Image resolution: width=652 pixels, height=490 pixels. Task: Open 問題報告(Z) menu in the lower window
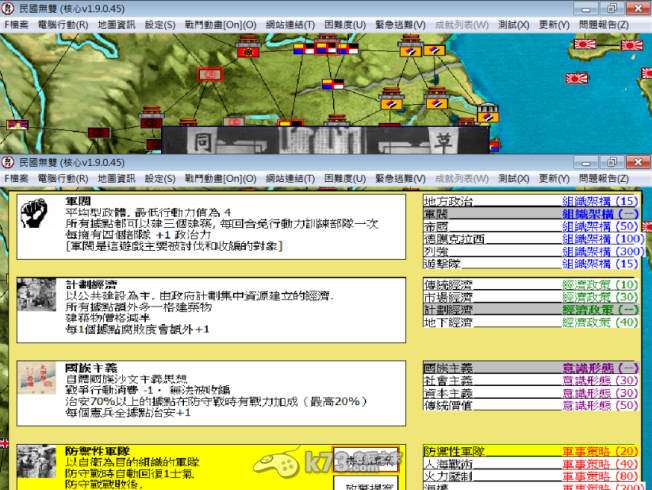click(x=604, y=179)
